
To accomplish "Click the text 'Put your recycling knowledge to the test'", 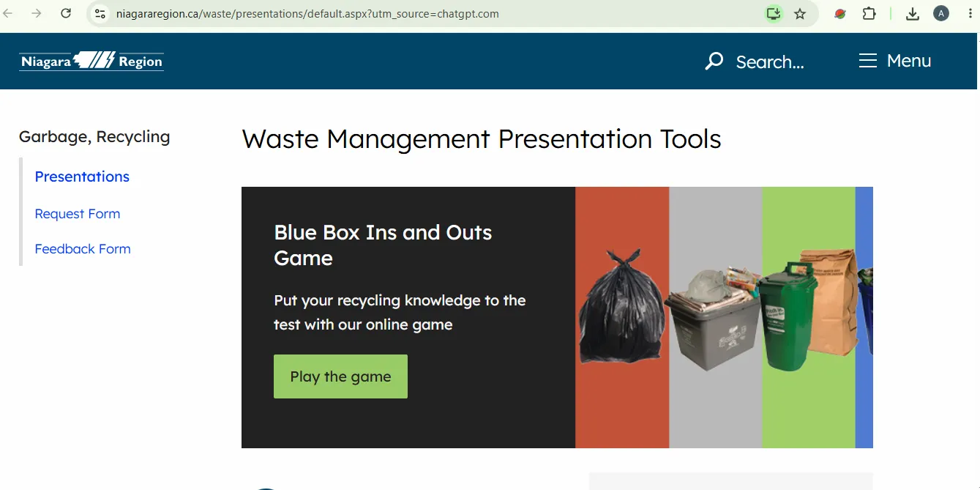I will (x=400, y=312).
